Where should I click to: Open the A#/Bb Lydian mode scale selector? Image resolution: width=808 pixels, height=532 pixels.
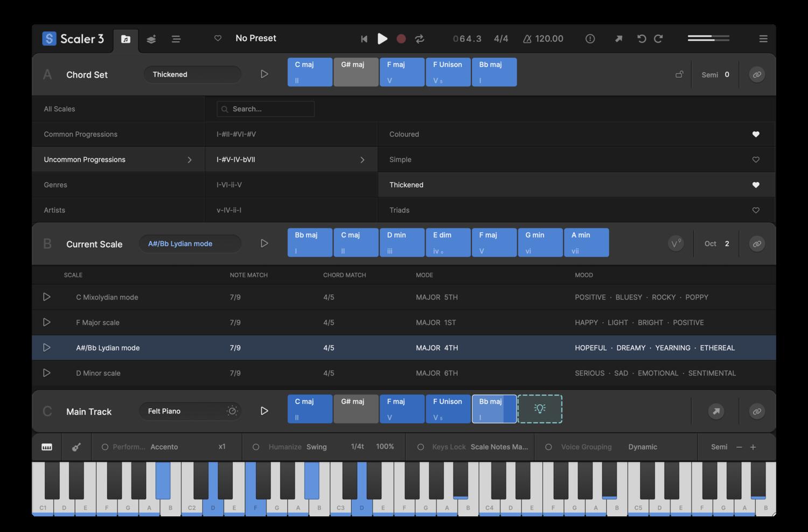coord(190,243)
